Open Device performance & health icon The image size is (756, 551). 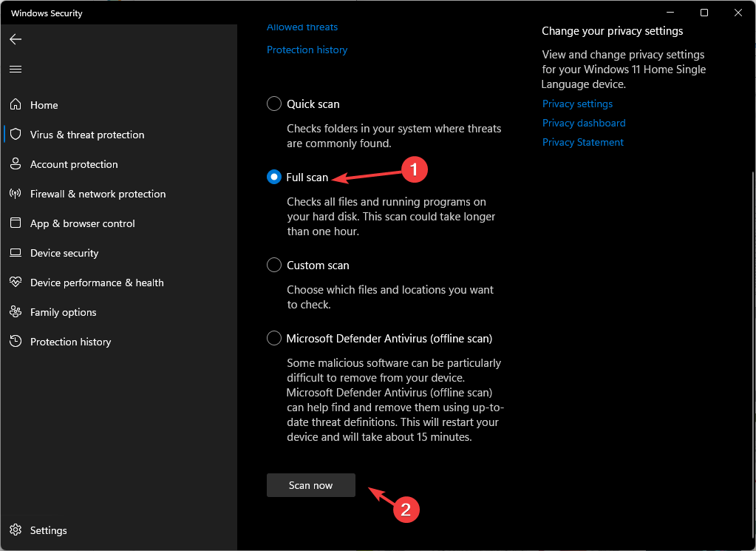(15, 282)
